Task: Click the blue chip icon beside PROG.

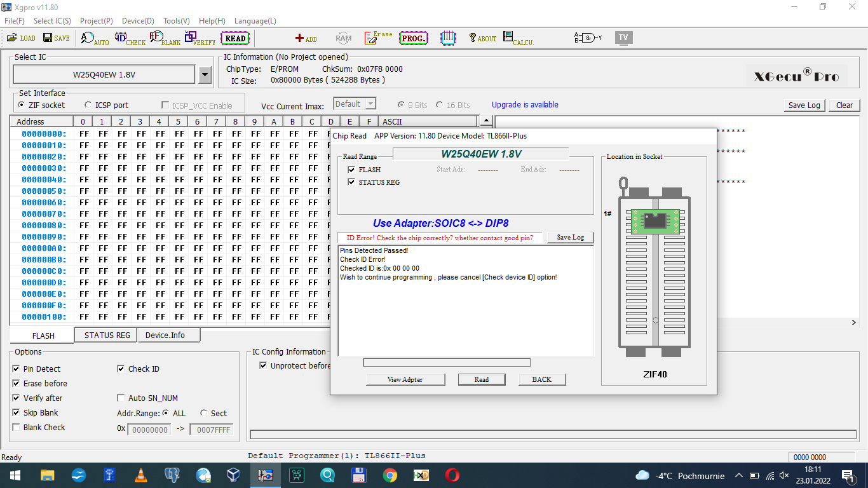Action: pos(448,38)
